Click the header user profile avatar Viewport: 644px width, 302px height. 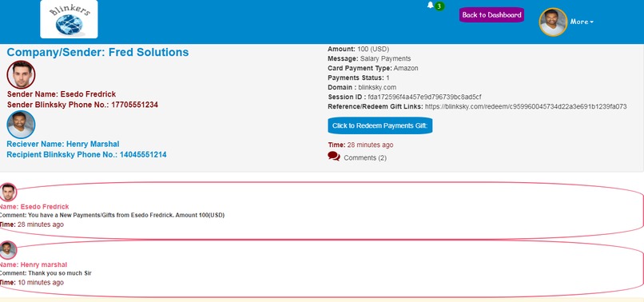(x=553, y=22)
